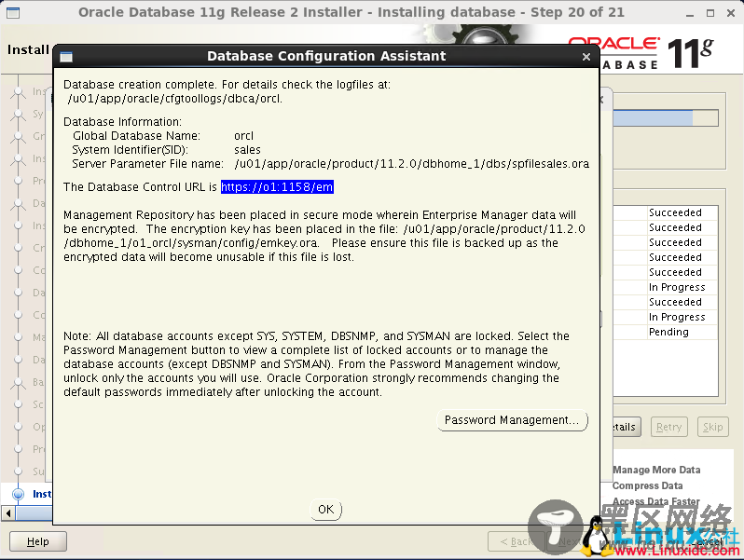Select the current Install step marker

[x=18, y=494]
